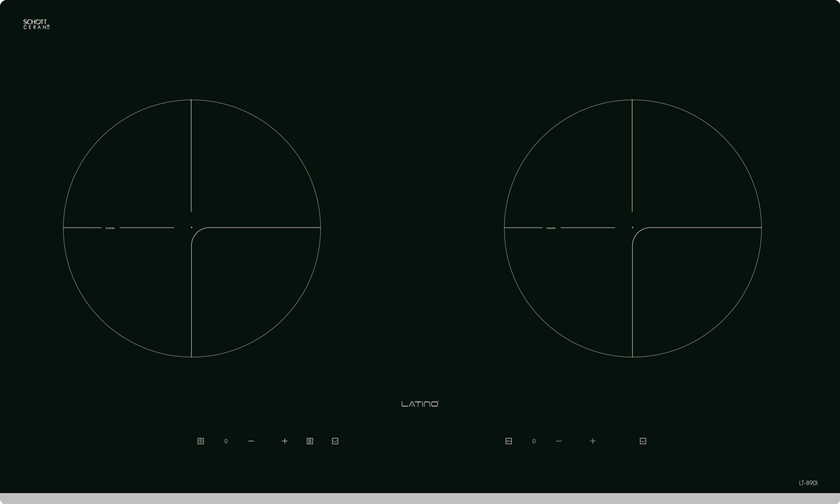840x504 pixels.
Task: Tap the right zone's minus button
Action: coord(559,441)
